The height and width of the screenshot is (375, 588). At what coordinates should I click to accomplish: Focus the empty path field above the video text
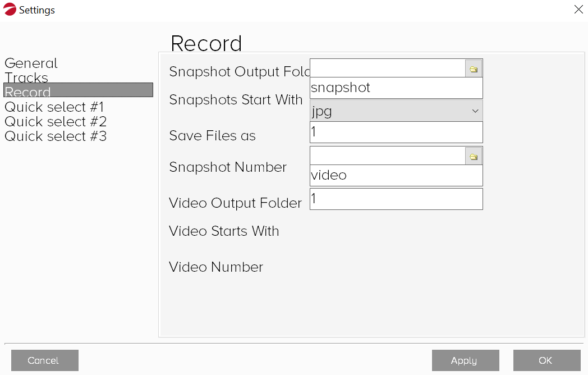pos(387,156)
